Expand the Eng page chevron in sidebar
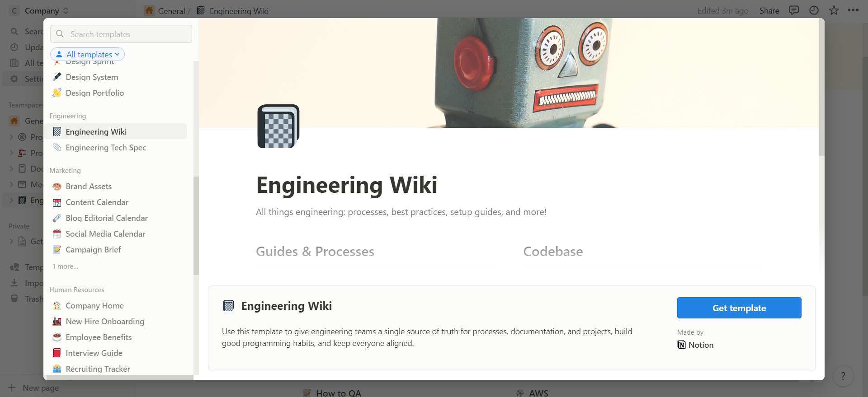Viewport: 868px width, 397px height. coord(11,200)
